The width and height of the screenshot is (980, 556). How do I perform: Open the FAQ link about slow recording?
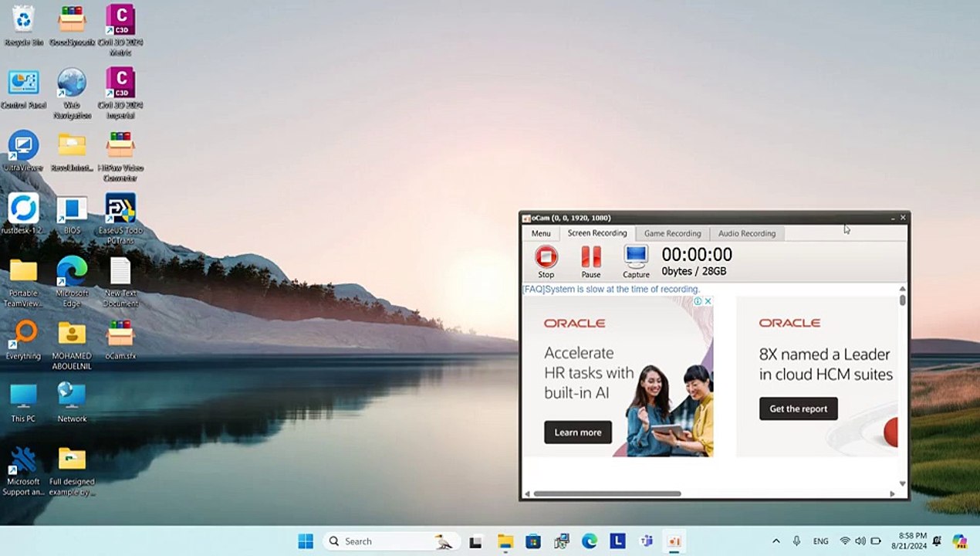pos(611,290)
